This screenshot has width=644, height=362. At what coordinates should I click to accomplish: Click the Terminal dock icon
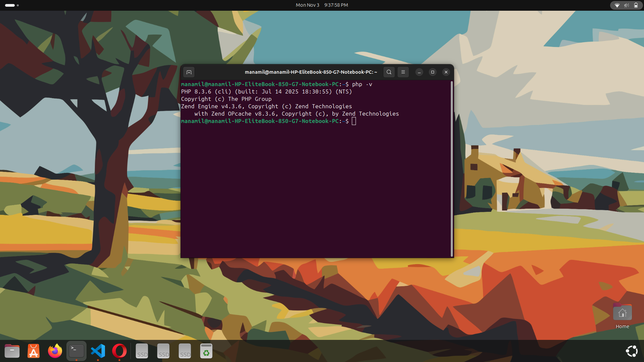(x=76, y=351)
